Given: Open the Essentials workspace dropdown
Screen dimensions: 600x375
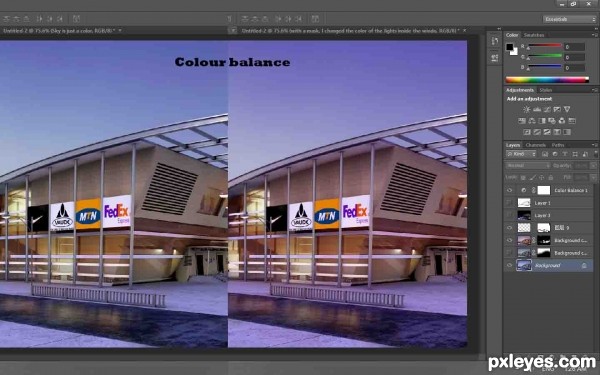Looking at the screenshot, I should coord(569,19).
